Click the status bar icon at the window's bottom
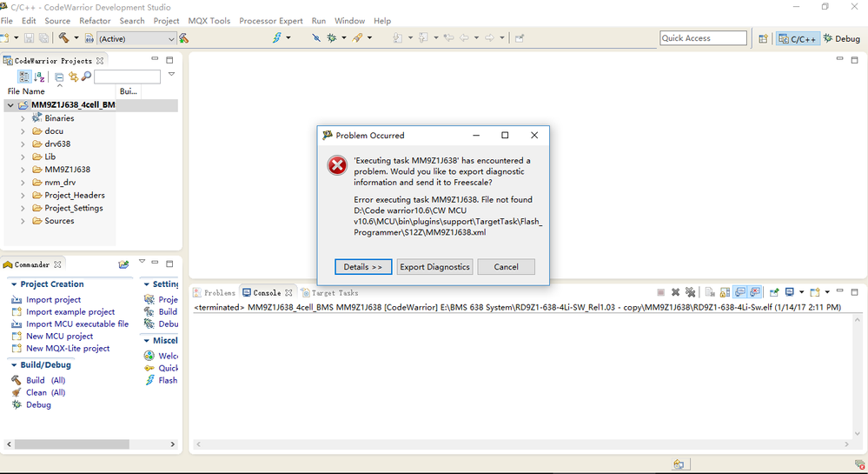 679,464
